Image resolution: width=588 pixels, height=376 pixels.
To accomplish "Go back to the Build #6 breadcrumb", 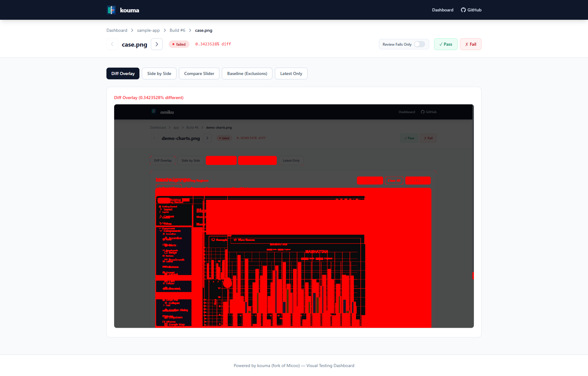I will (177, 30).
